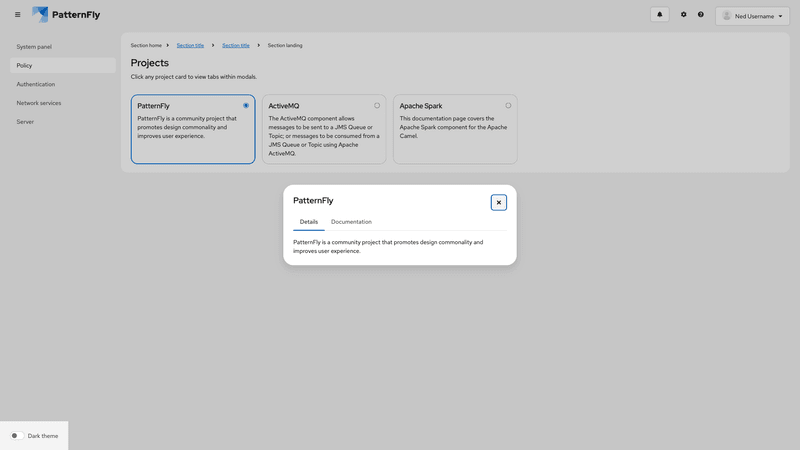The height and width of the screenshot is (450, 800).
Task: Open Section home breadcrumb link
Action: (146, 45)
